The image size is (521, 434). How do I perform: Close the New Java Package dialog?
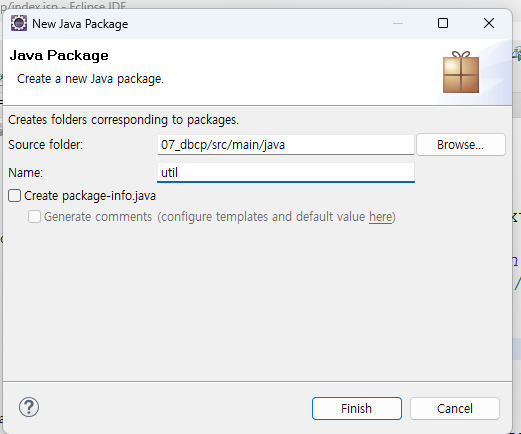[489, 23]
